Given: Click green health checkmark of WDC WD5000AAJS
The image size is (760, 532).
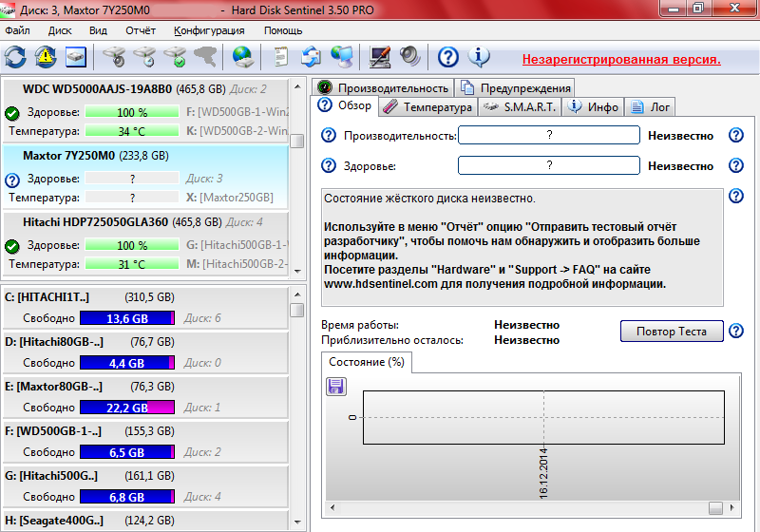Looking at the screenshot, I should click(x=12, y=113).
